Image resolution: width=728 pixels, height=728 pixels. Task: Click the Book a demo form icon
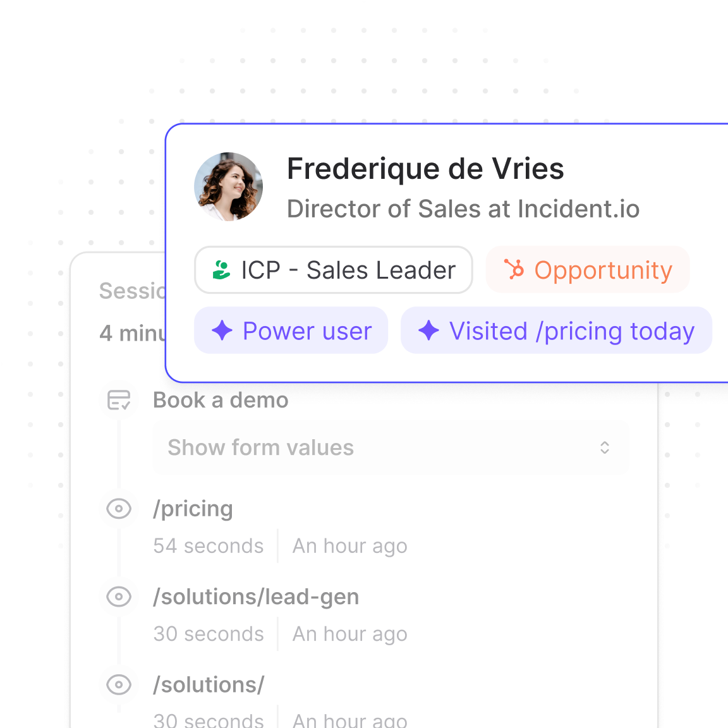119,400
